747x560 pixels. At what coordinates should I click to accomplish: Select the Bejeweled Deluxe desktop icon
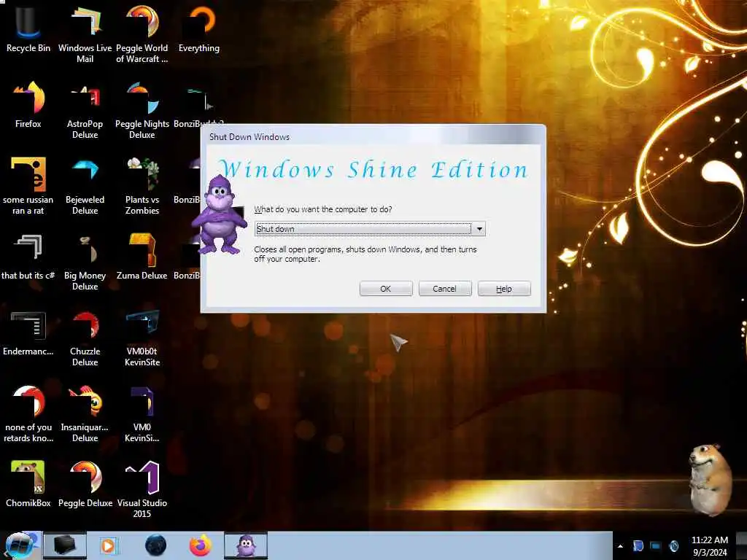click(85, 186)
